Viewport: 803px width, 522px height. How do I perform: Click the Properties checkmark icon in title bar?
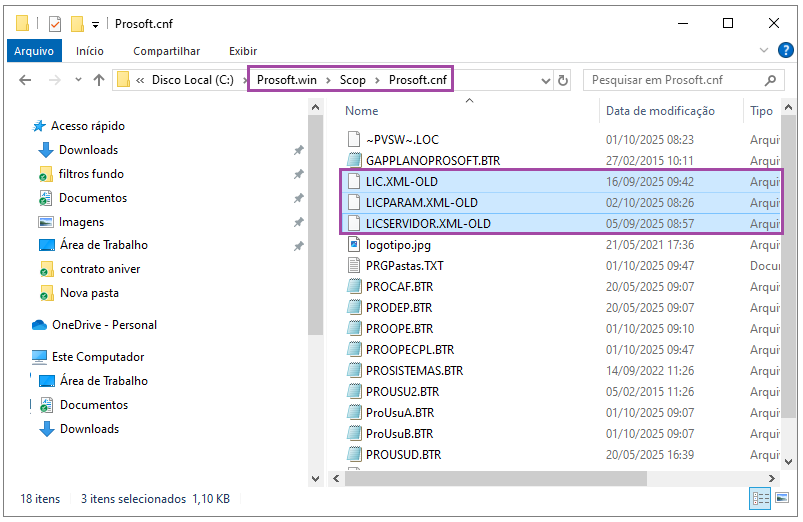tap(55, 23)
